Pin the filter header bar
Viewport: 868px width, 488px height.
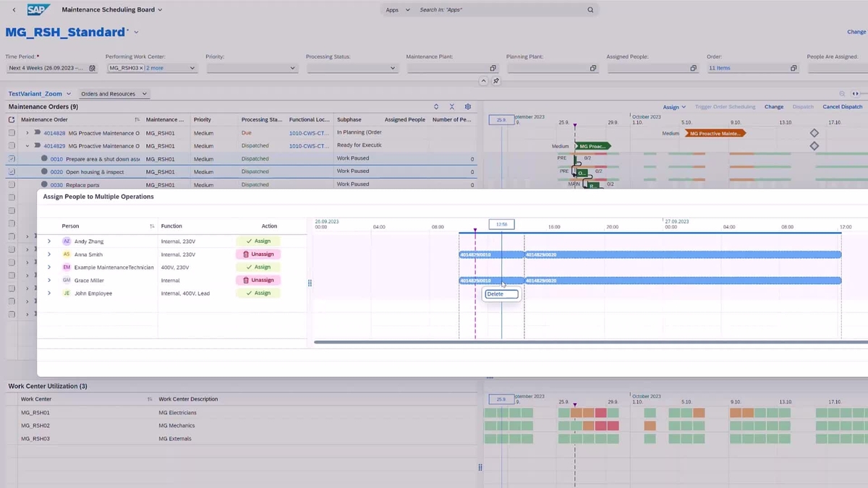(495, 80)
